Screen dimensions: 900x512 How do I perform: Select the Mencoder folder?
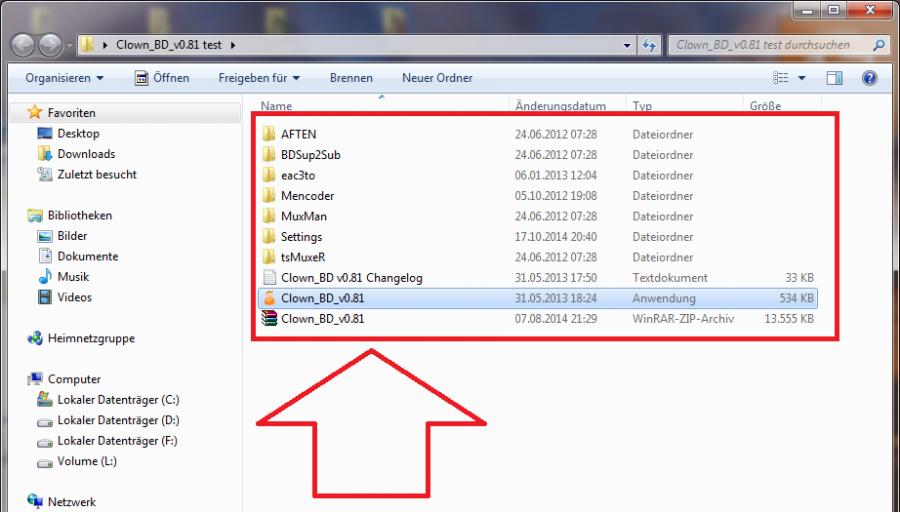click(307, 196)
